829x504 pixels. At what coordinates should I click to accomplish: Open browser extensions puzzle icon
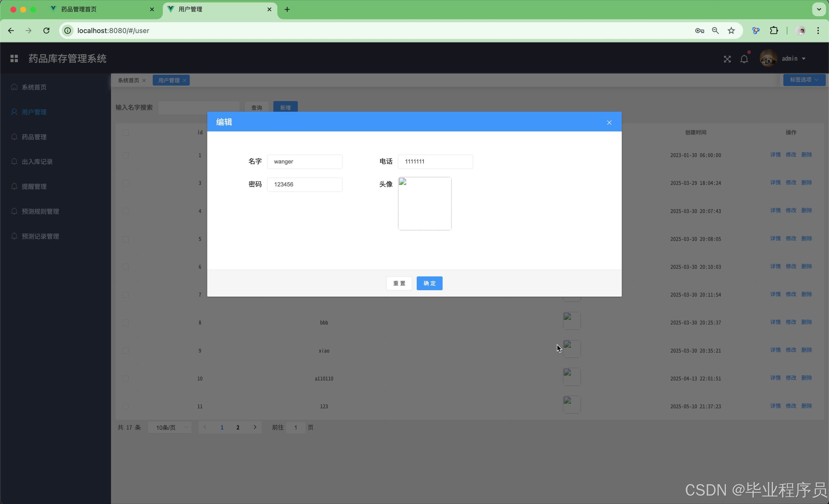point(774,31)
